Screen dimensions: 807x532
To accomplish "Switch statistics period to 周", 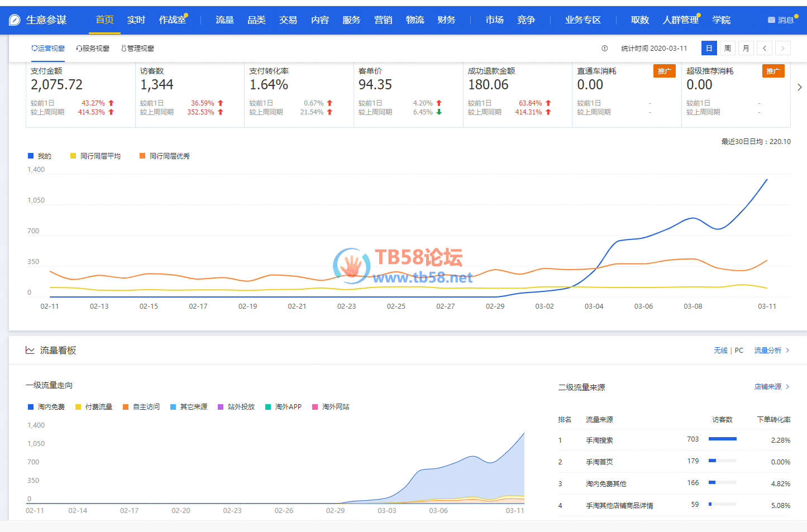I will pyautogui.click(x=727, y=49).
